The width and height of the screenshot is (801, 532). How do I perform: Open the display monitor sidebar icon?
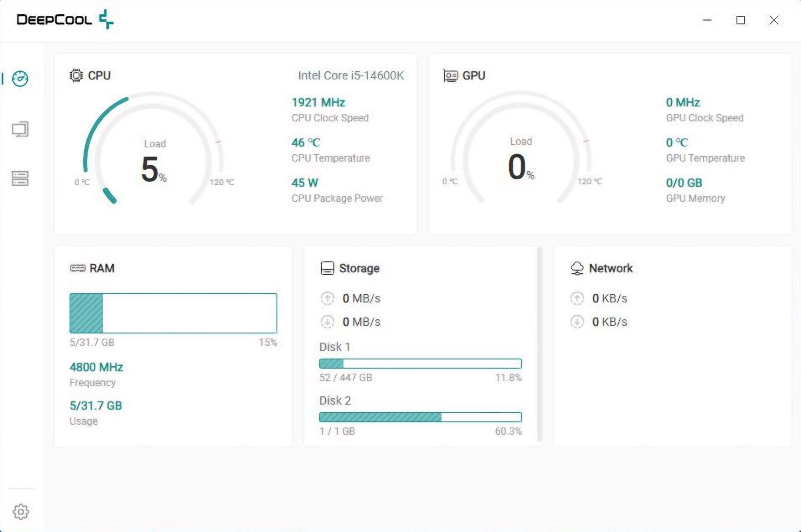click(20, 129)
